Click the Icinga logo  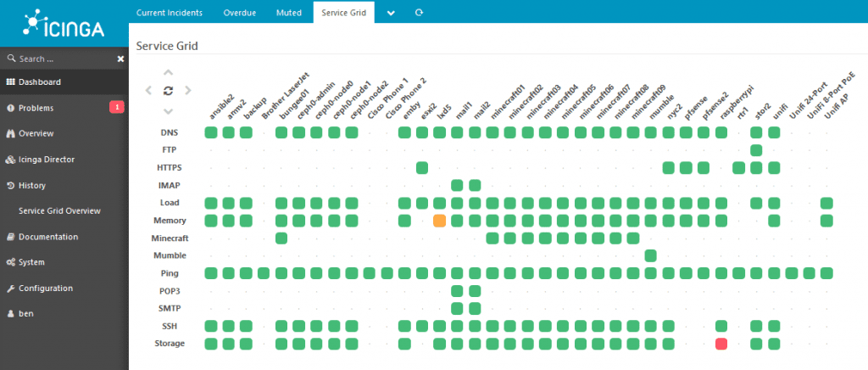pos(64,25)
